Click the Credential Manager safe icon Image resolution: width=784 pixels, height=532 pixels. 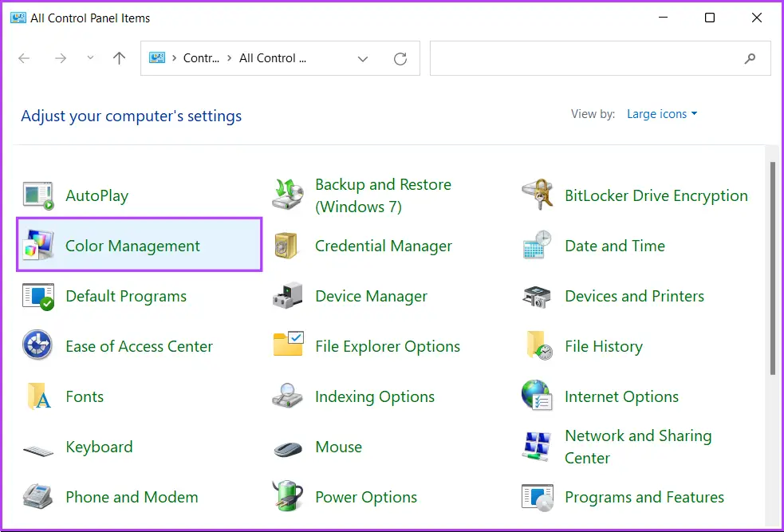pos(287,246)
